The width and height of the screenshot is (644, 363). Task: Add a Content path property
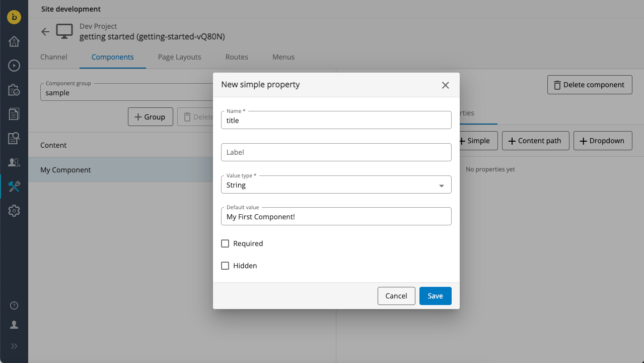click(535, 141)
